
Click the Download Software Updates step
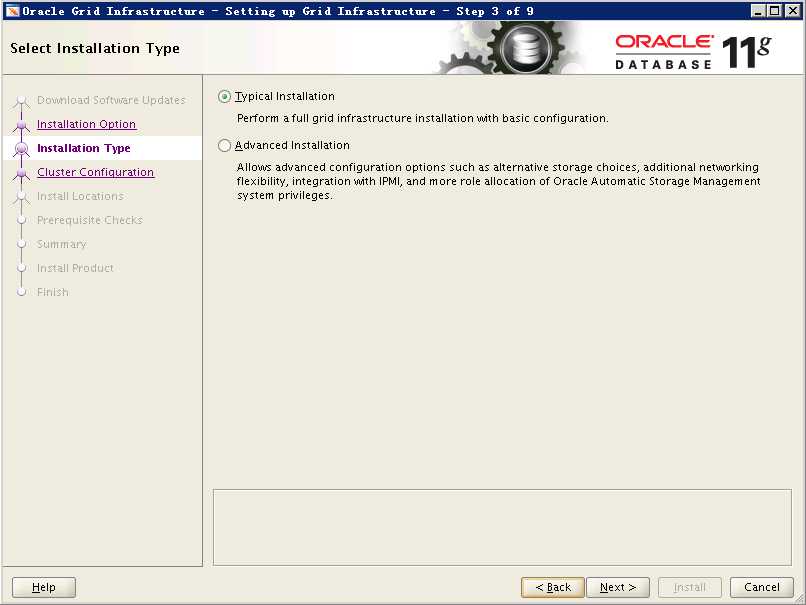[x=111, y=100]
